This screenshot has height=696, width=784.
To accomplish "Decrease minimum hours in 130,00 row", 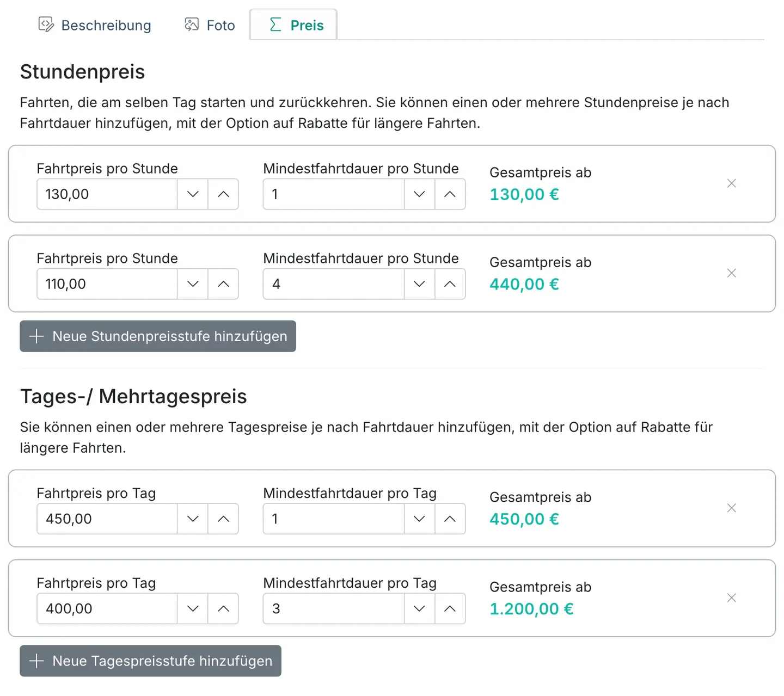I will pyautogui.click(x=419, y=194).
